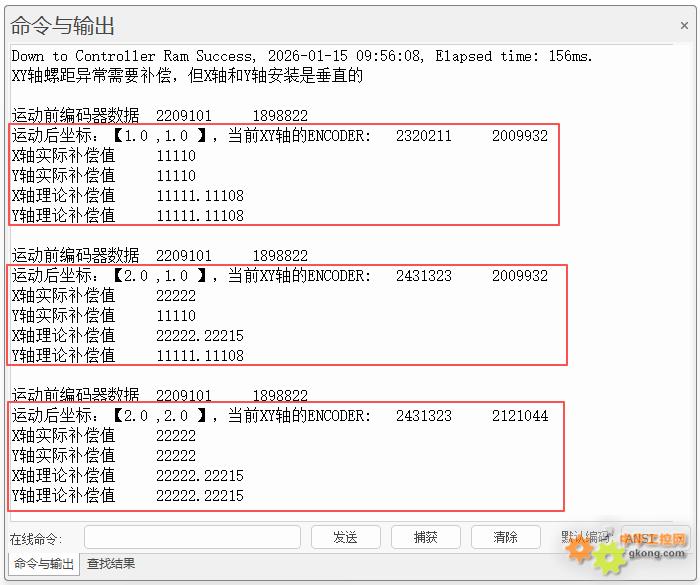Click the encoder value 2320211
Viewport: 700px width, 585px height.
click(x=423, y=136)
